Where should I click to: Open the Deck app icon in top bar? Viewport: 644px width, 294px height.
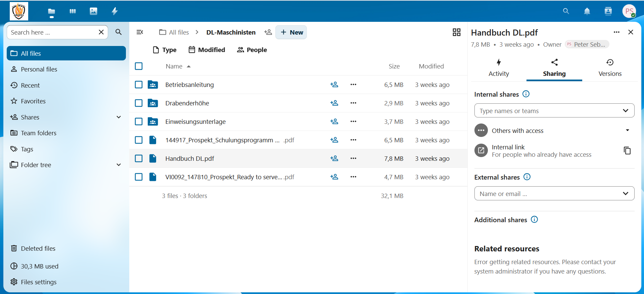(x=73, y=11)
